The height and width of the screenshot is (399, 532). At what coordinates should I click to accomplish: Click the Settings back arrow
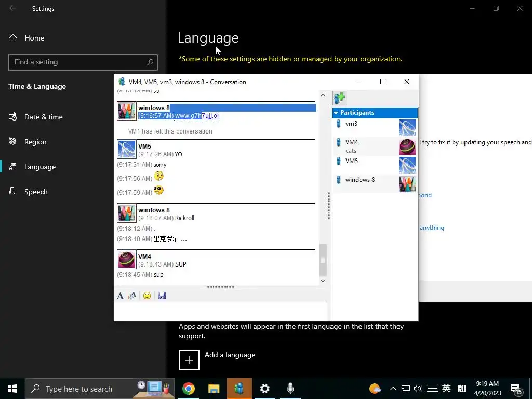[x=12, y=8]
